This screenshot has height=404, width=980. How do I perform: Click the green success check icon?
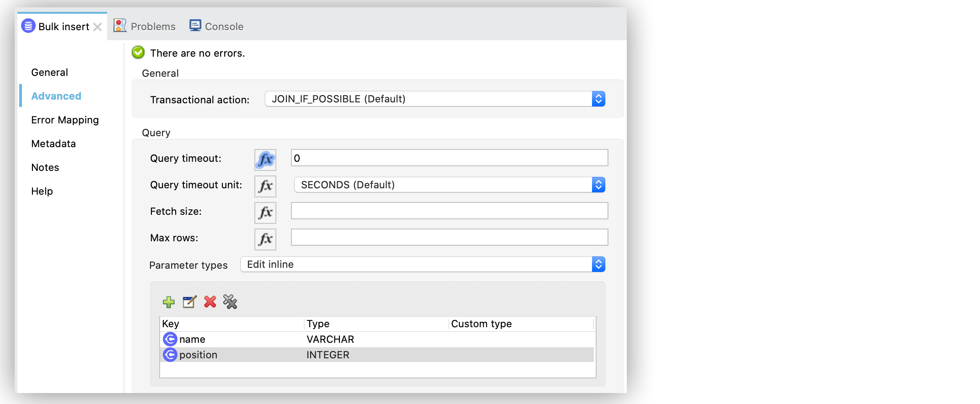click(x=137, y=53)
